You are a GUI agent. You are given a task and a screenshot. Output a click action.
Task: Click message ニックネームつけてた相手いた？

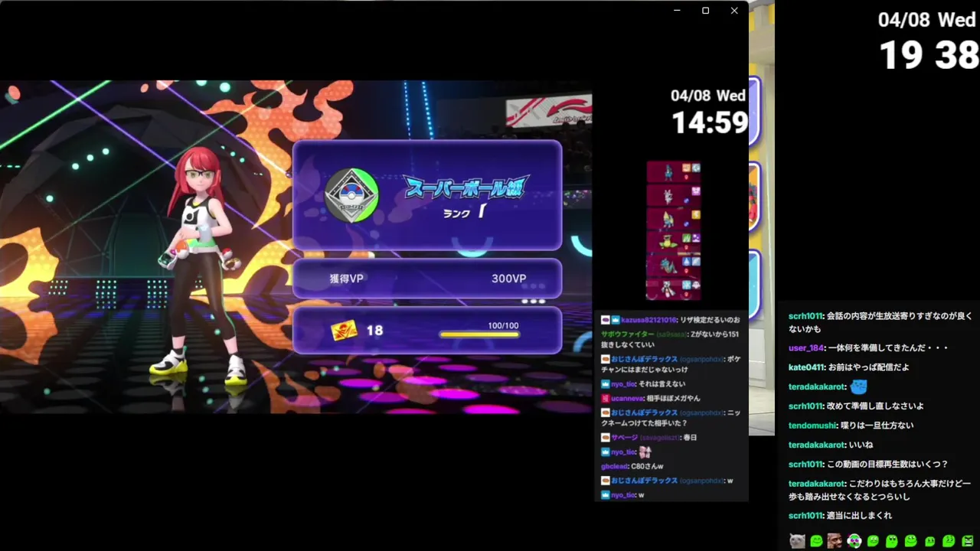coord(671,418)
